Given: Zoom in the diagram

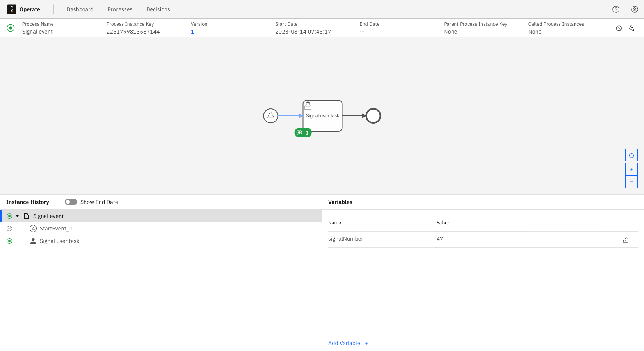Looking at the screenshot, I should (632, 169).
